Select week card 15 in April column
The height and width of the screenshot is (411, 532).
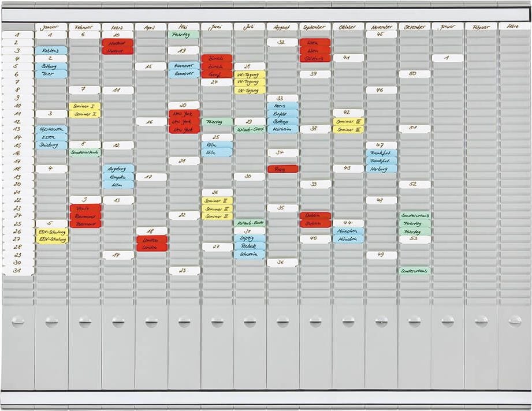coord(151,66)
